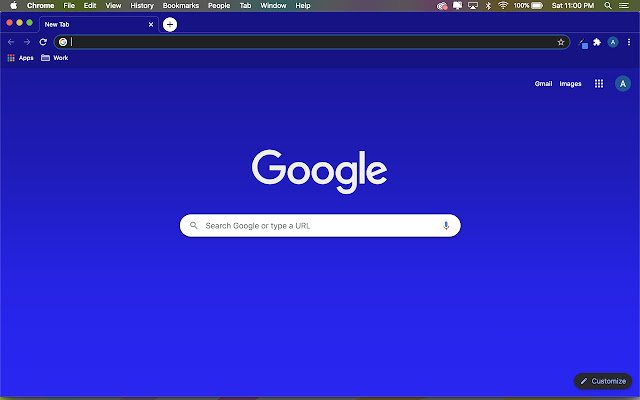Screen dimensions: 640x400
Task: Click the Google icon in address bar
Action: point(63,42)
